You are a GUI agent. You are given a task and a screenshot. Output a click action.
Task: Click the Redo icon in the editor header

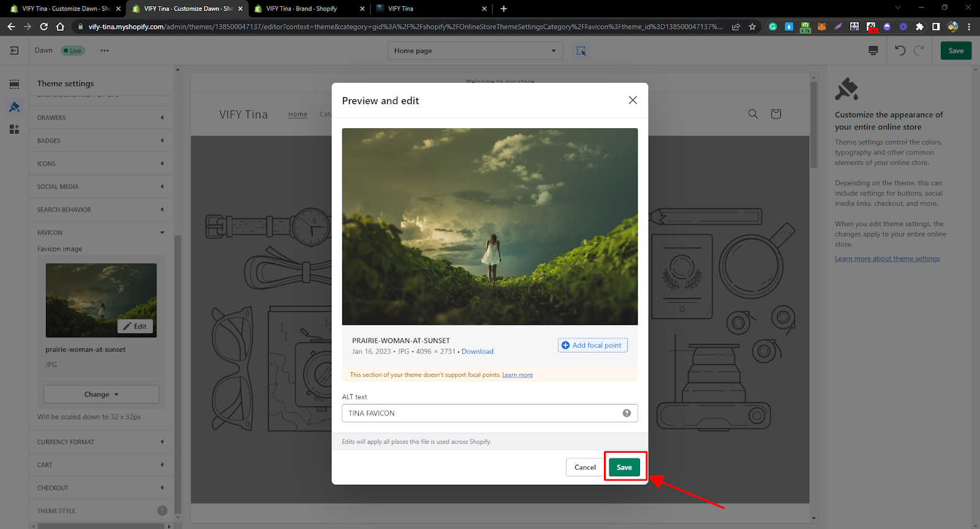tap(919, 51)
